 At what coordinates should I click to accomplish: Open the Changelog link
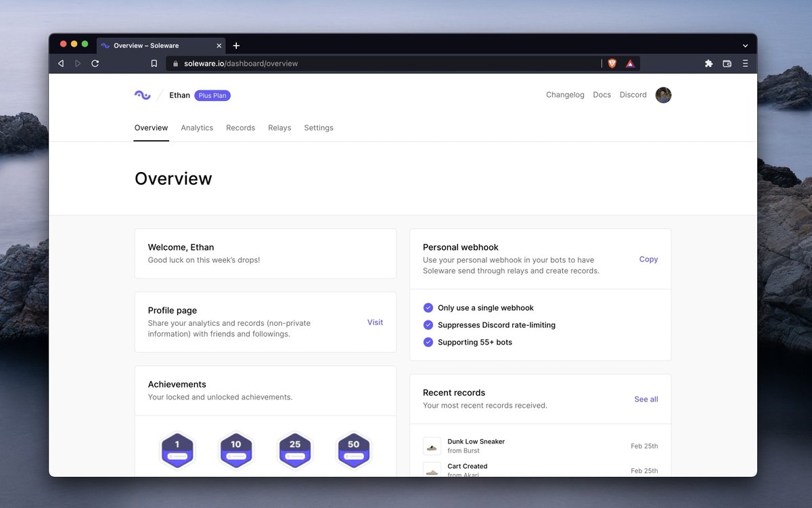565,95
